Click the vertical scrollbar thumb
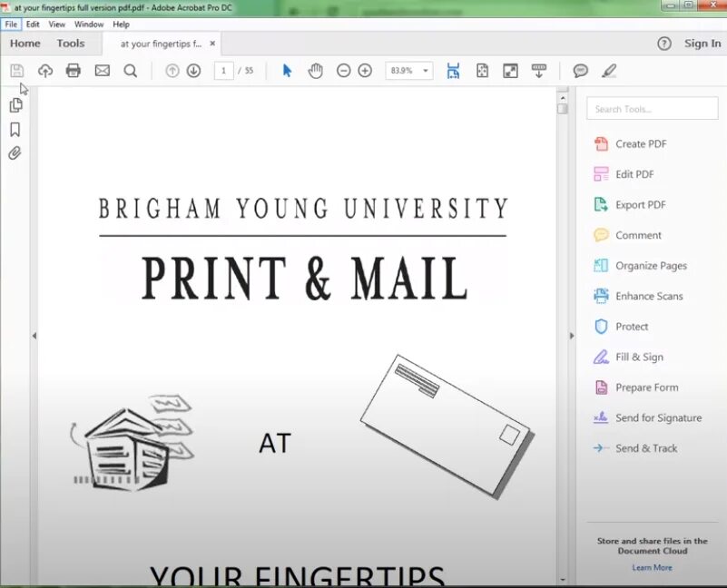This screenshot has height=588, width=727. point(563,109)
